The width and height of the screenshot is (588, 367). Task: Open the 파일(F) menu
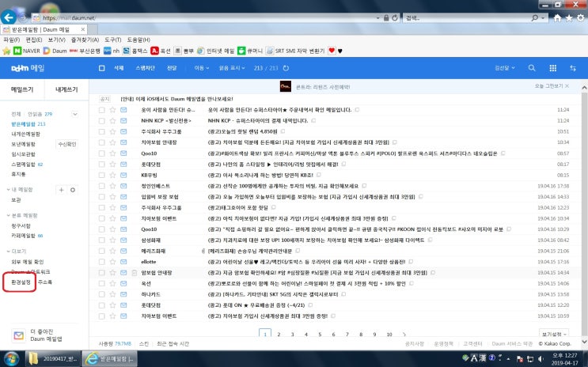[11, 40]
